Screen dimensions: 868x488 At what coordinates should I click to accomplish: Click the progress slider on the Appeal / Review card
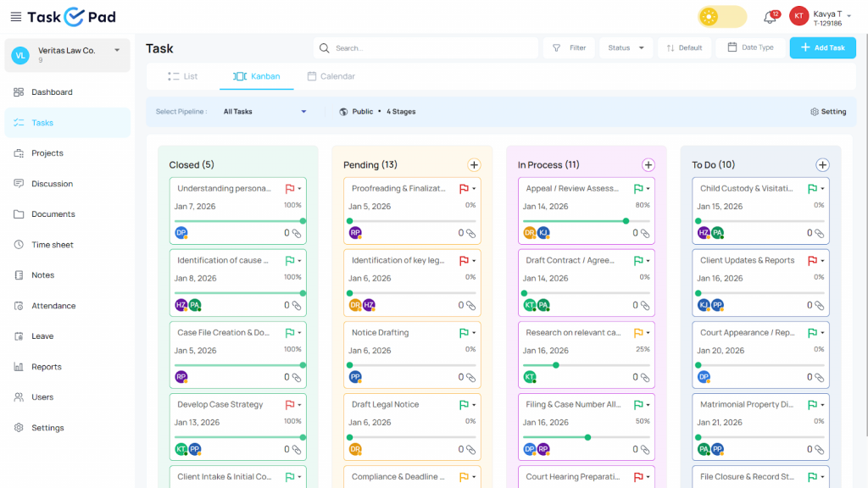(x=626, y=221)
